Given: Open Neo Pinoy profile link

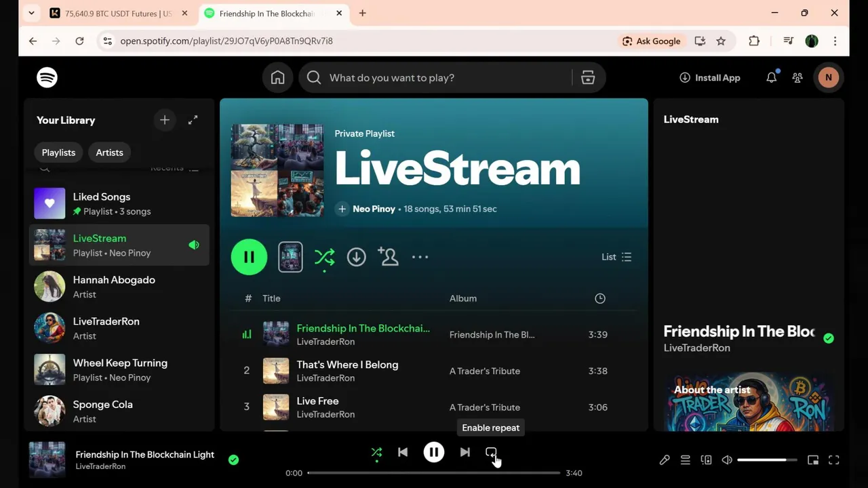Looking at the screenshot, I should pos(374,209).
